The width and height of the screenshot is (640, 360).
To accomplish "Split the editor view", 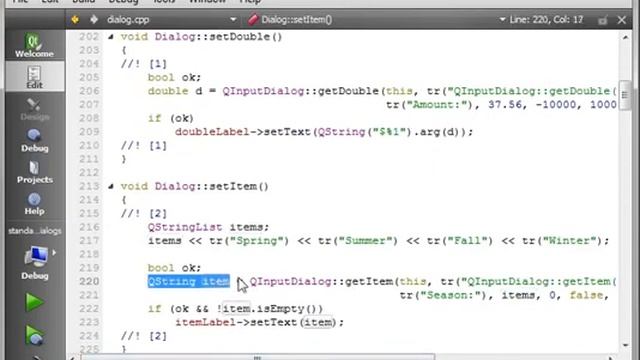I will (603, 20).
